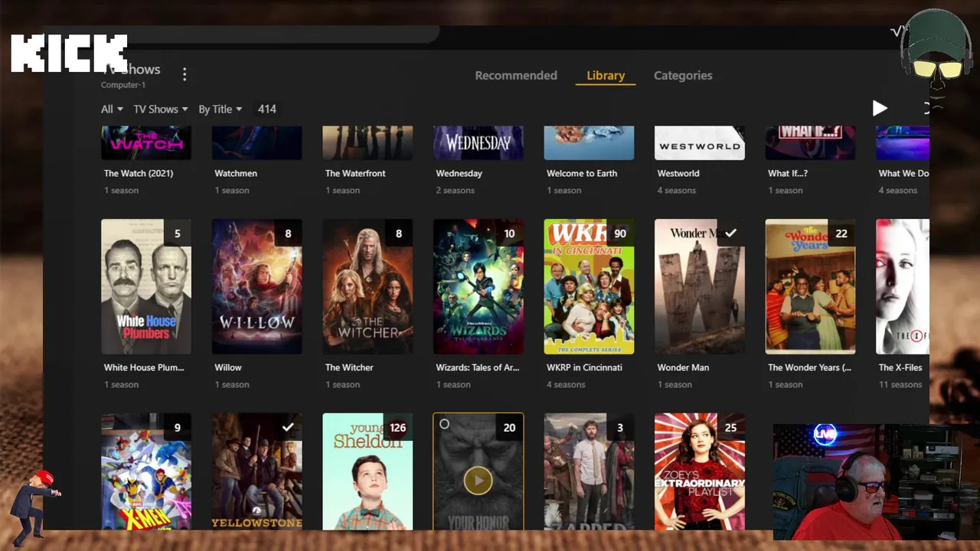Open the WKRP in Cincinnati poster
Image resolution: width=980 pixels, height=551 pixels.
coord(589,287)
